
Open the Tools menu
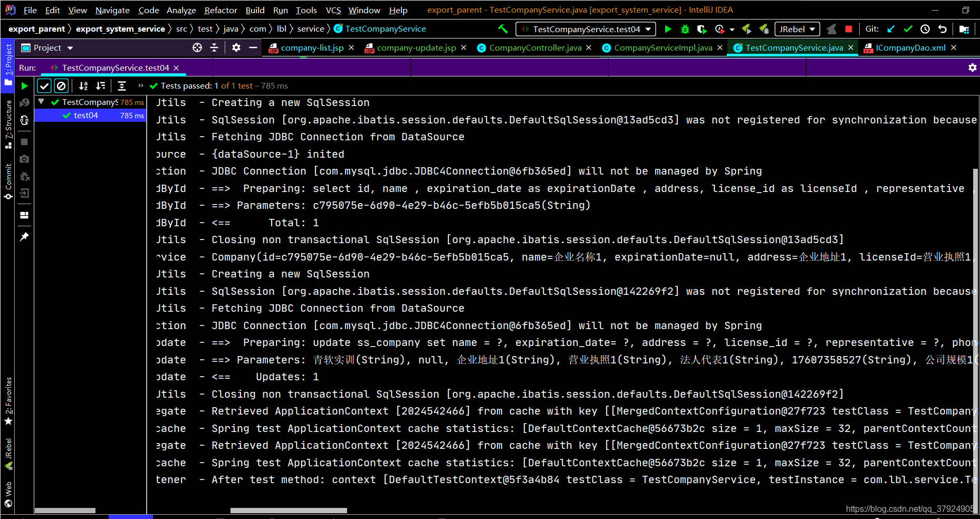click(x=306, y=10)
